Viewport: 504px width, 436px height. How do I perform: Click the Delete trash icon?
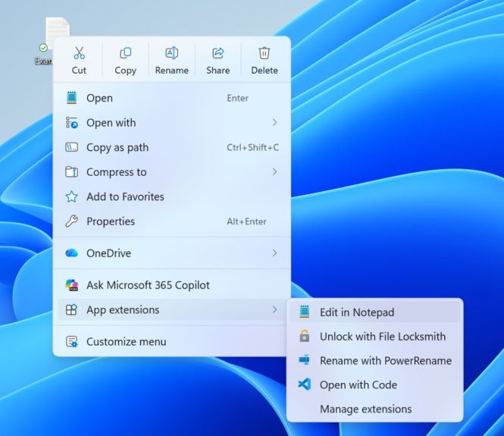[x=265, y=53]
